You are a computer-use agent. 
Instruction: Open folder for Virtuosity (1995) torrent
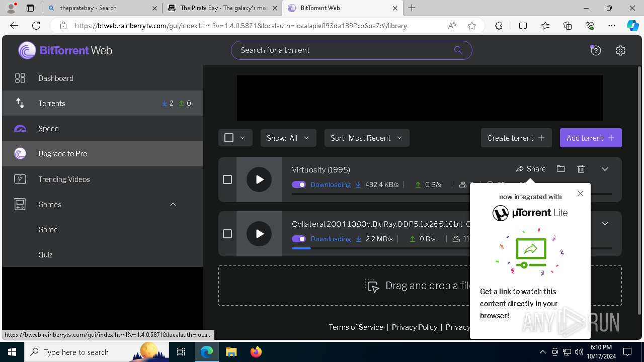pyautogui.click(x=561, y=169)
